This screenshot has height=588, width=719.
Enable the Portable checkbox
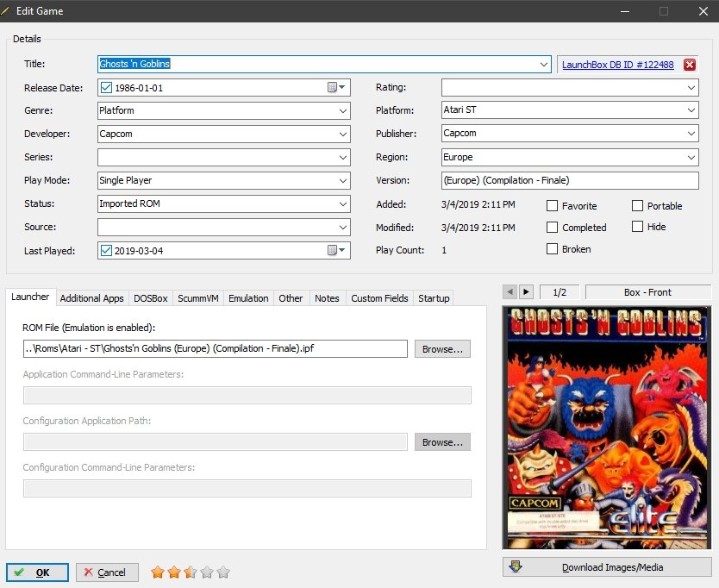[x=637, y=205]
